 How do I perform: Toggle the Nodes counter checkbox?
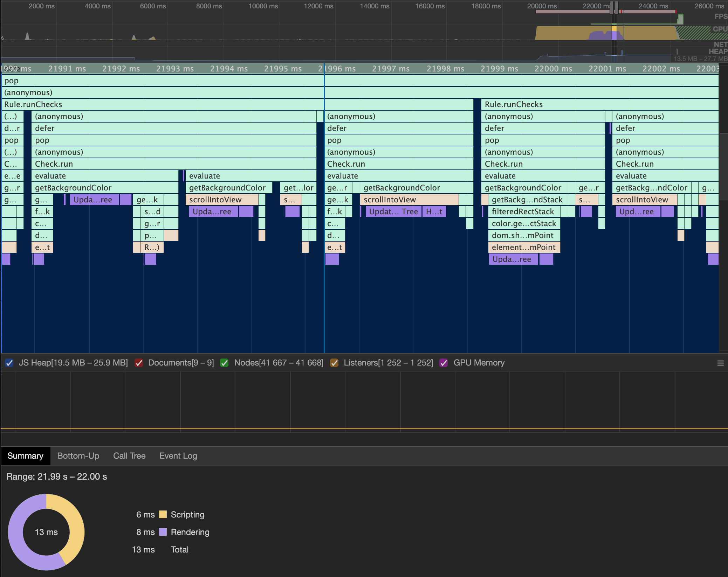[x=225, y=363]
